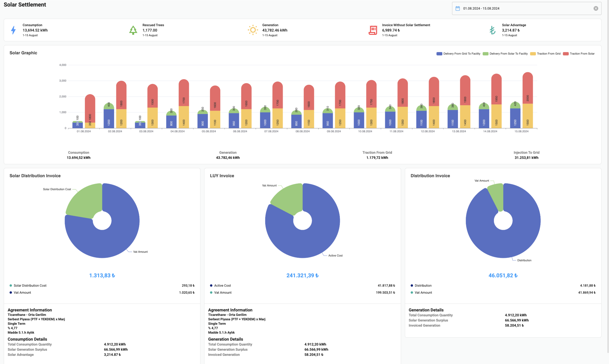Image resolution: width=609 pixels, height=364 pixels.
Task: Click the red invoice receipt icon
Action: (373, 30)
